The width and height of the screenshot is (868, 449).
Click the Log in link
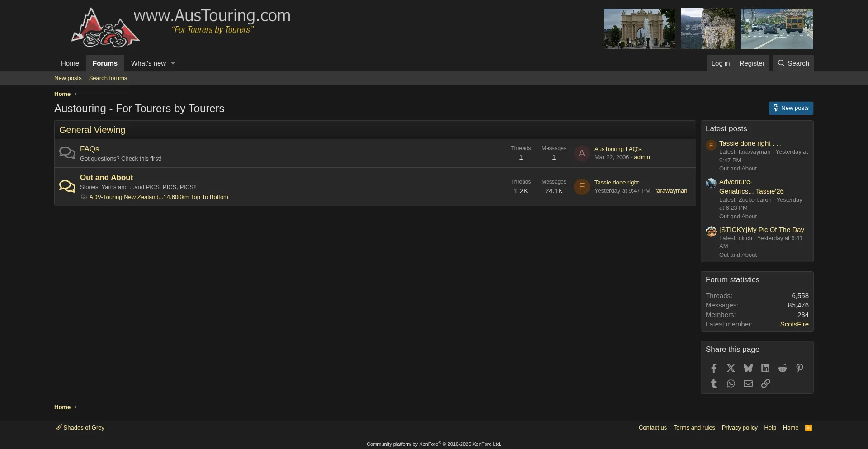(720, 63)
